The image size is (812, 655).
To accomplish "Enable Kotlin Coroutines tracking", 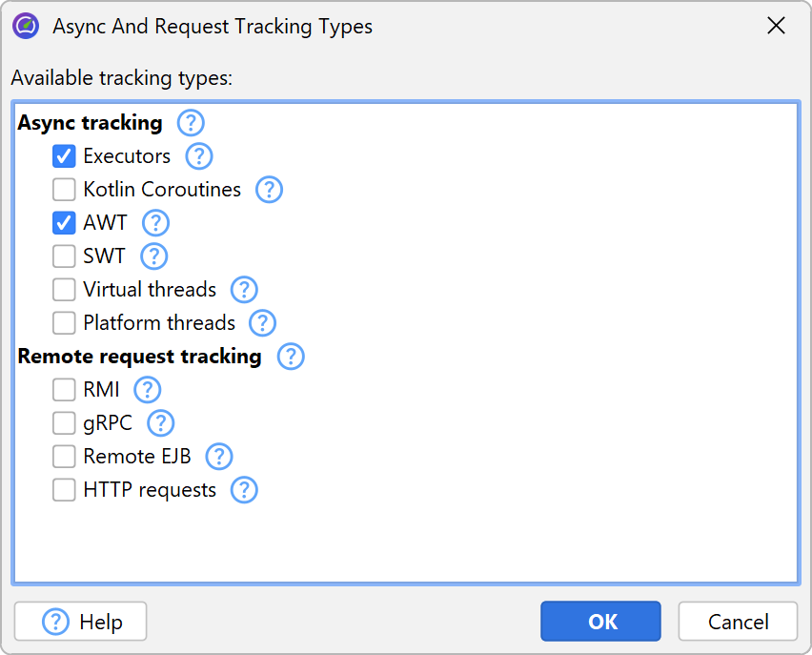I will pyautogui.click(x=64, y=190).
